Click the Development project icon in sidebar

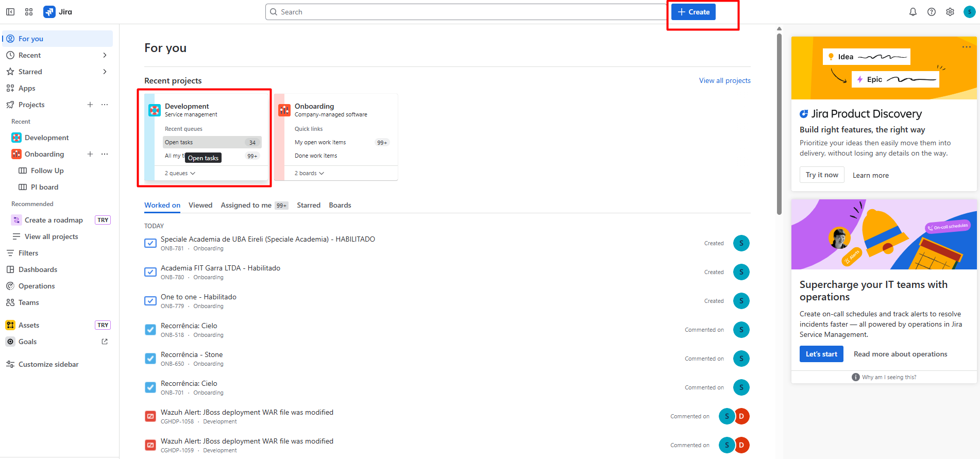[16, 138]
